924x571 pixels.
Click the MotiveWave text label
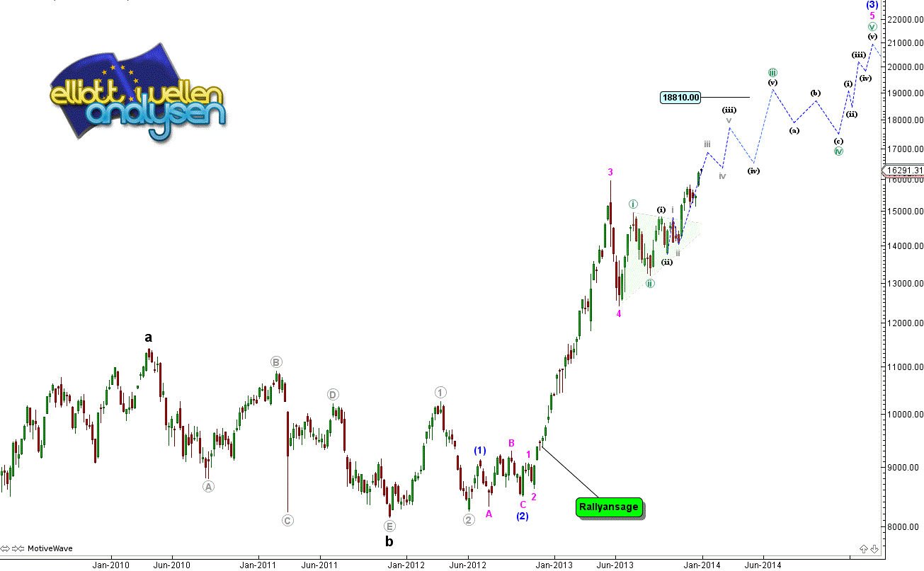point(49,548)
